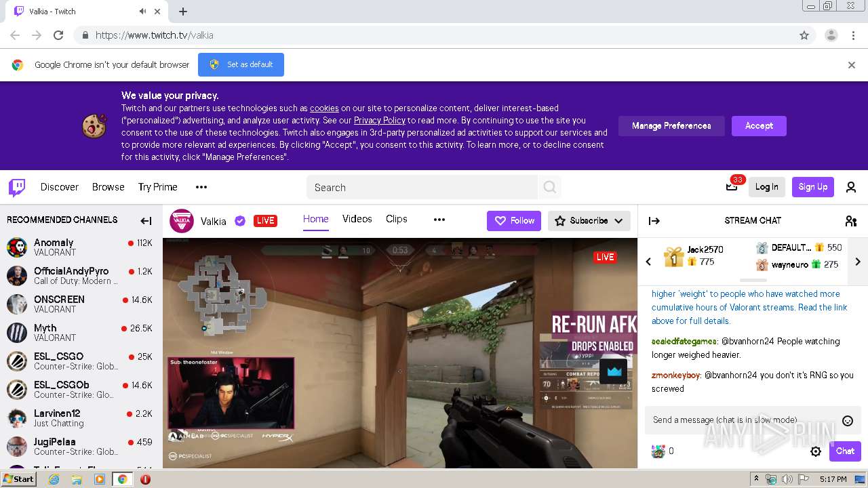The height and width of the screenshot is (488, 868).
Task: Open the Twitch home logo
Action: 17,187
